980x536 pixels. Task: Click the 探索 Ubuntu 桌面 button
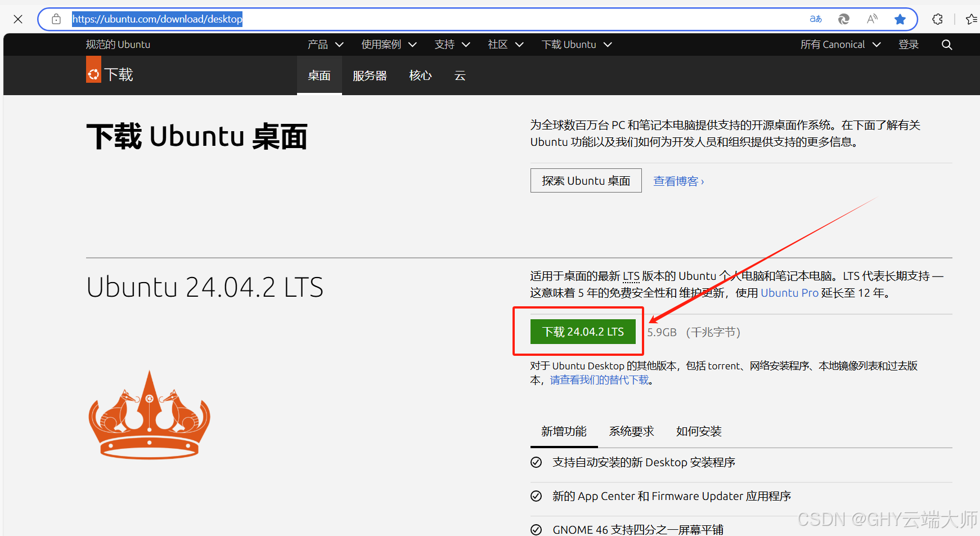pyautogui.click(x=586, y=181)
